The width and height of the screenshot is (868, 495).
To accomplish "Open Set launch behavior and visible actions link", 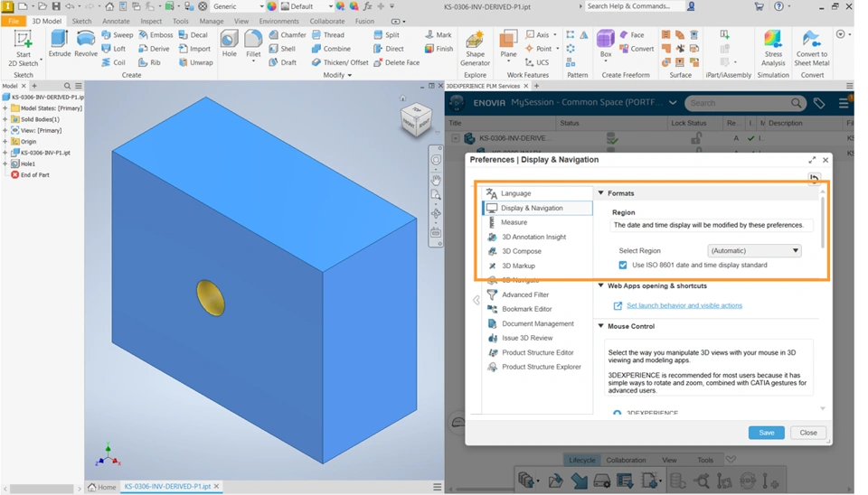I will (x=684, y=305).
